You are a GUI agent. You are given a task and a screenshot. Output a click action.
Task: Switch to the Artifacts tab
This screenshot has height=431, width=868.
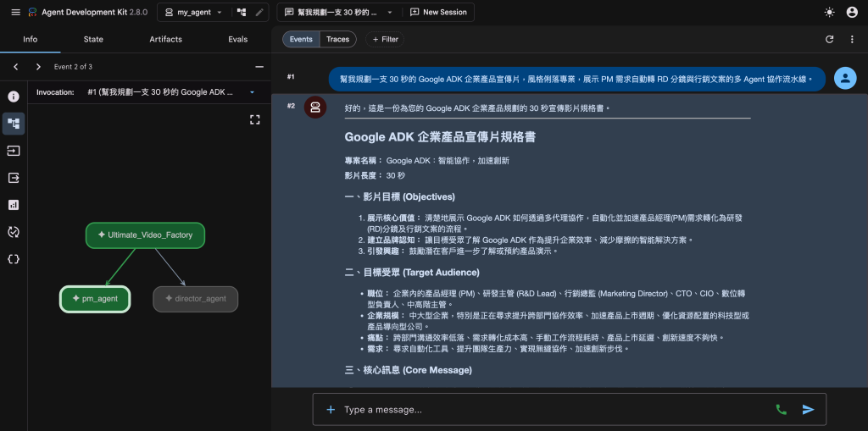point(165,39)
